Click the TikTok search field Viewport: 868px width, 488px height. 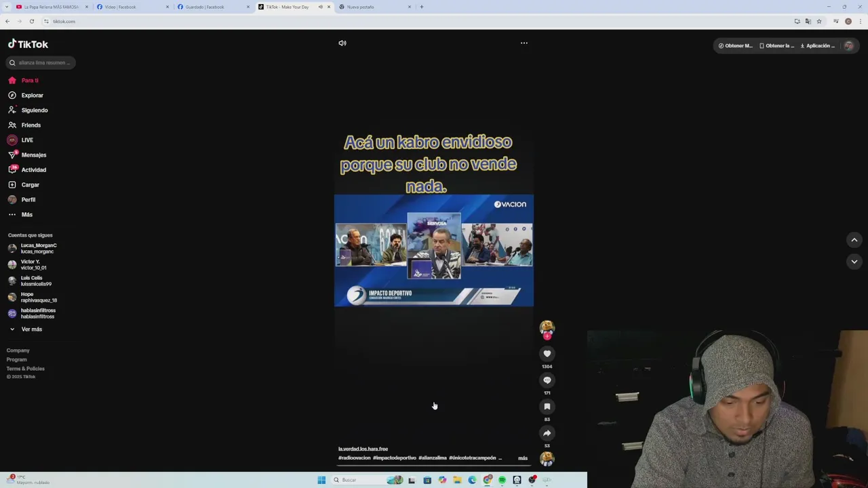point(41,63)
